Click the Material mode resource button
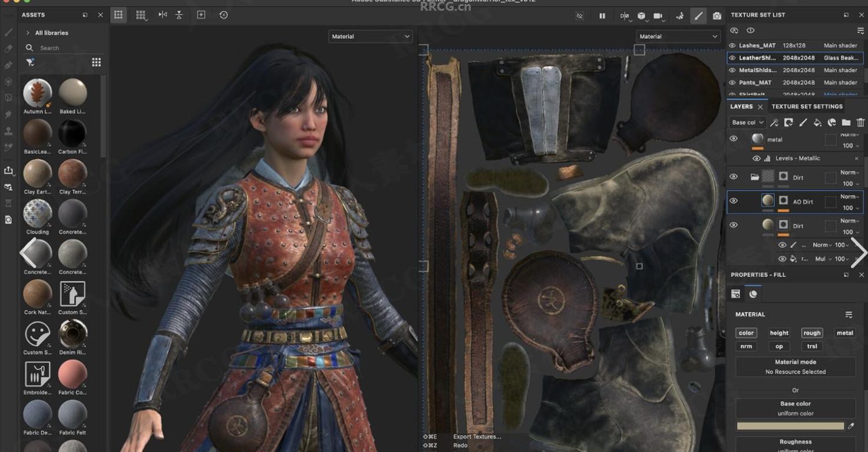This screenshot has height=452, width=868. pyautogui.click(x=795, y=367)
